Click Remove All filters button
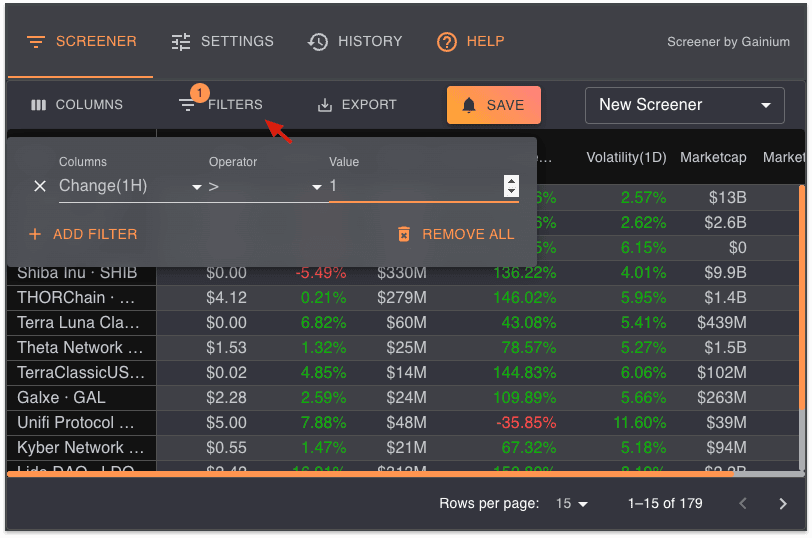The image size is (812, 538). click(456, 234)
